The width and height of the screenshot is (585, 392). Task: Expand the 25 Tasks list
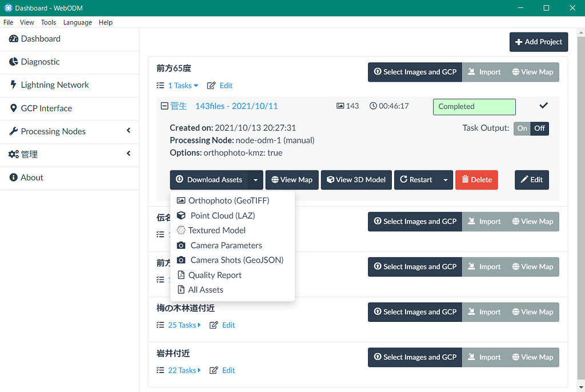[185, 325]
